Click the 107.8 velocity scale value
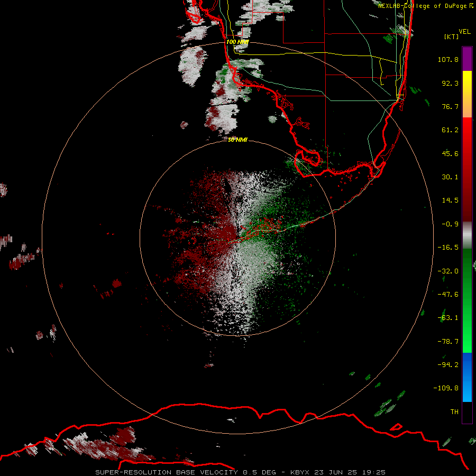This screenshot has width=476, height=476. tap(448, 59)
